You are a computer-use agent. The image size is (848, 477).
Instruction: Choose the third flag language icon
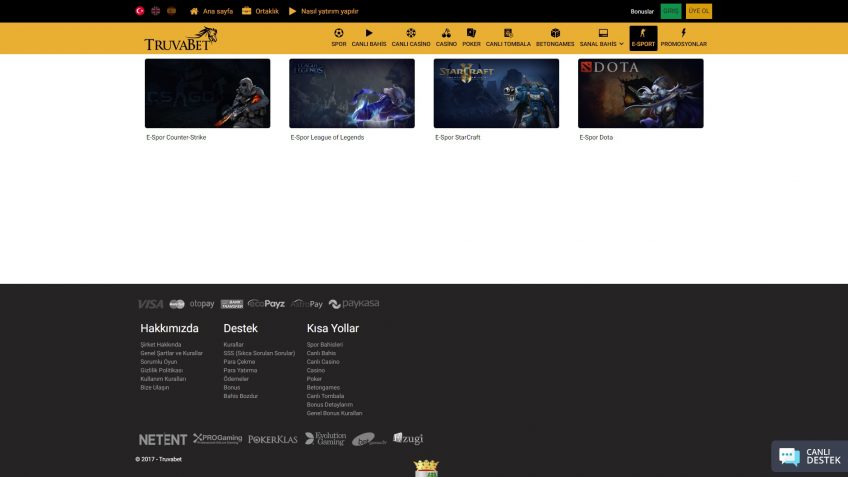[171, 11]
